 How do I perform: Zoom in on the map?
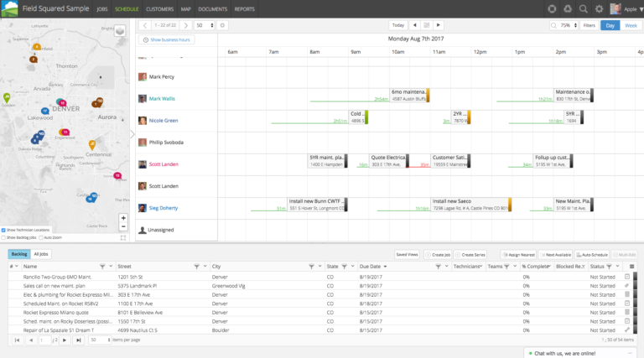click(123, 218)
